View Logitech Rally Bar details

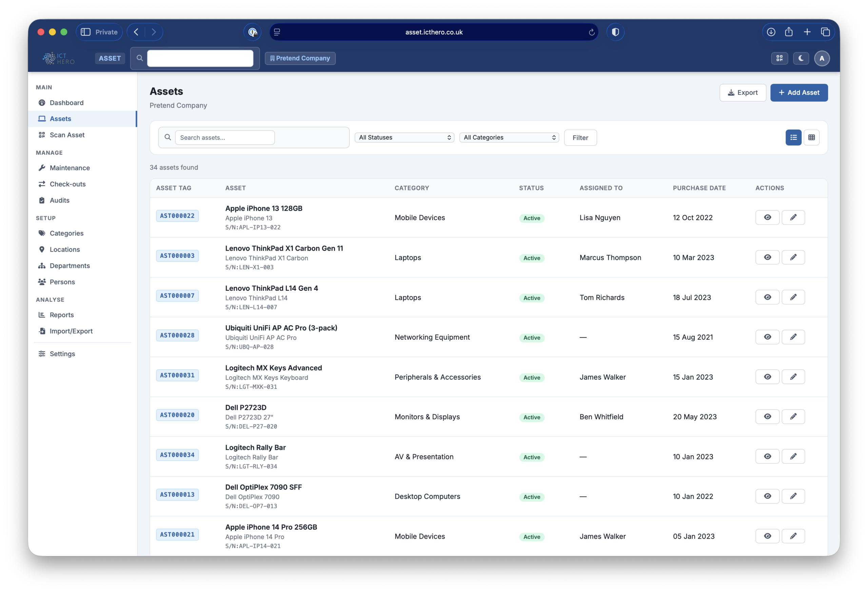[x=767, y=457]
